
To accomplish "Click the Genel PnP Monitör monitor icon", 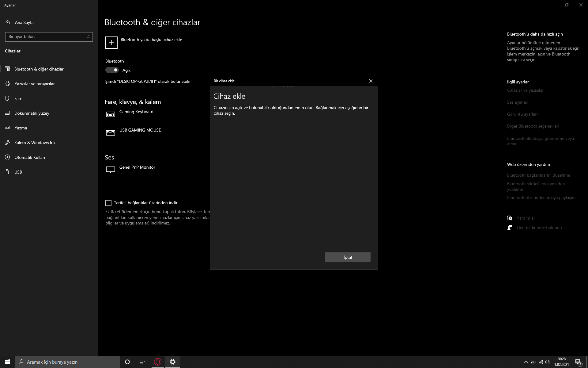I will pyautogui.click(x=111, y=170).
